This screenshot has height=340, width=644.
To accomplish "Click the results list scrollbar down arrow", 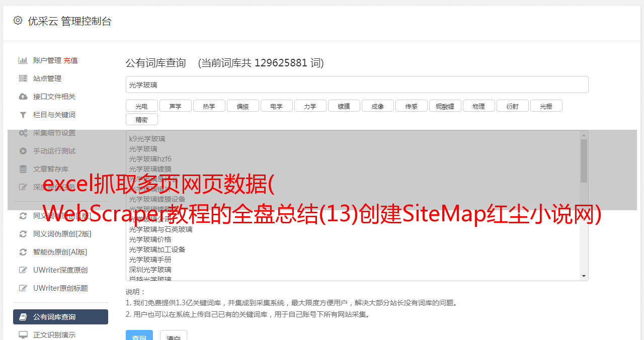I will 584,276.
